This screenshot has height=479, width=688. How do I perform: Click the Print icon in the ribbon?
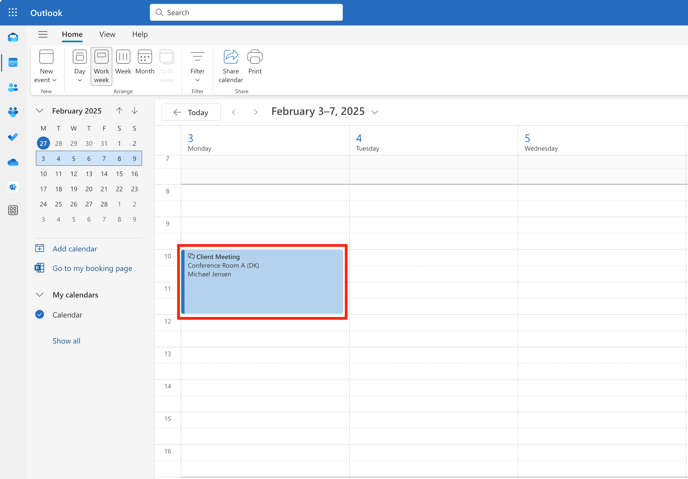click(x=255, y=62)
